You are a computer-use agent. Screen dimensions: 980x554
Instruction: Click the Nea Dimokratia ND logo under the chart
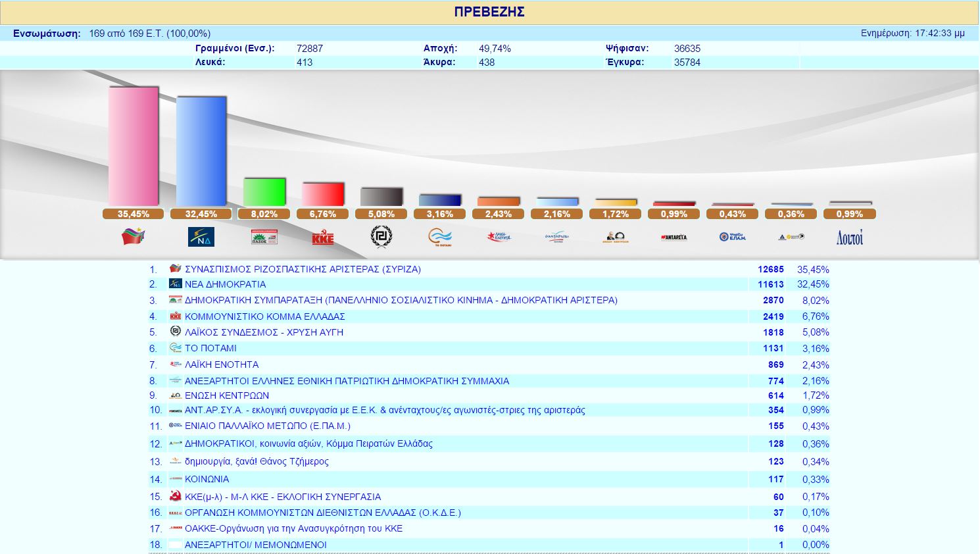(x=201, y=236)
